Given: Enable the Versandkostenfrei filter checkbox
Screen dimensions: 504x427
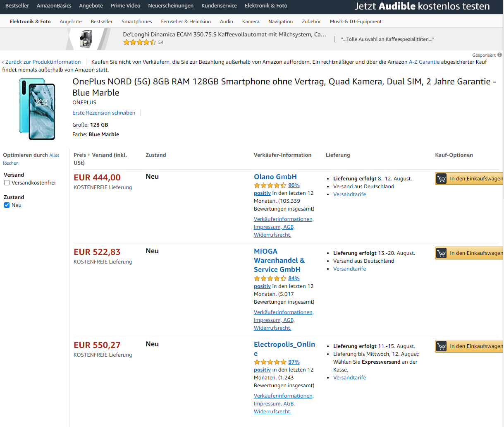Looking at the screenshot, I should [x=7, y=183].
